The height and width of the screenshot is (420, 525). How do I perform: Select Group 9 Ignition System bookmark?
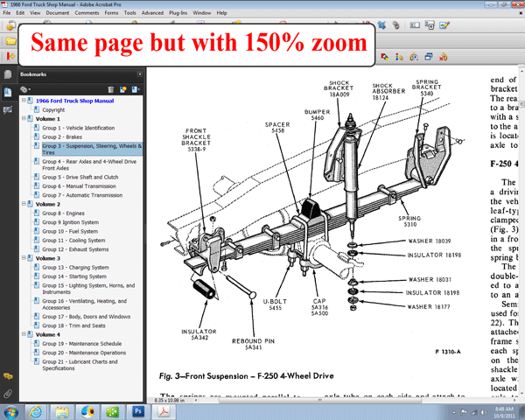[x=70, y=222]
